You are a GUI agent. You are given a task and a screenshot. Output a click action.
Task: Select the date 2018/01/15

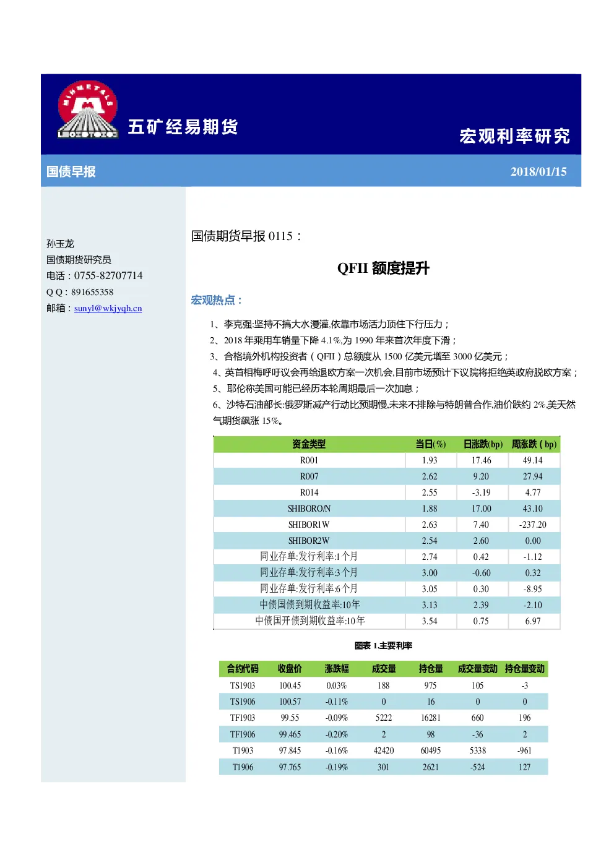click(538, 172)
